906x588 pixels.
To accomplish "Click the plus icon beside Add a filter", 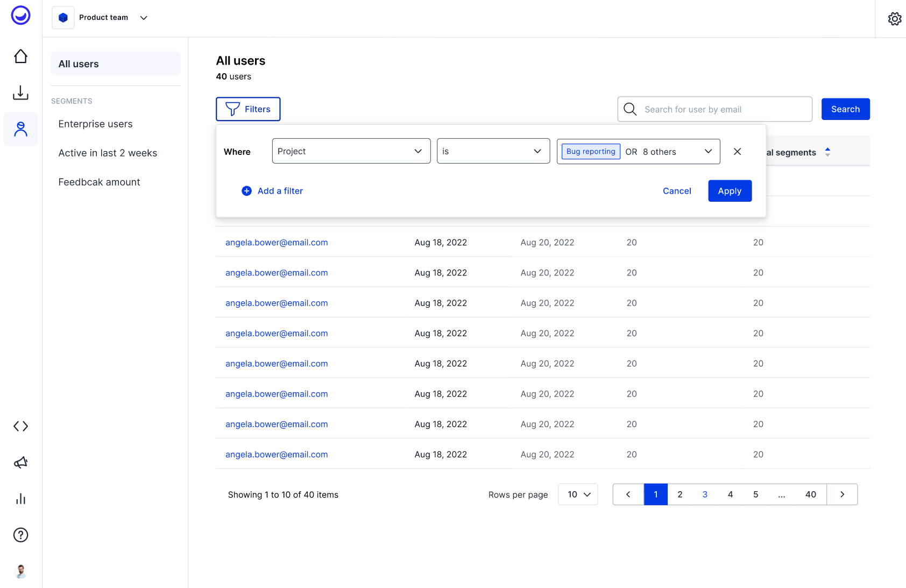I will pyautogui.click(x=246, y=191).
